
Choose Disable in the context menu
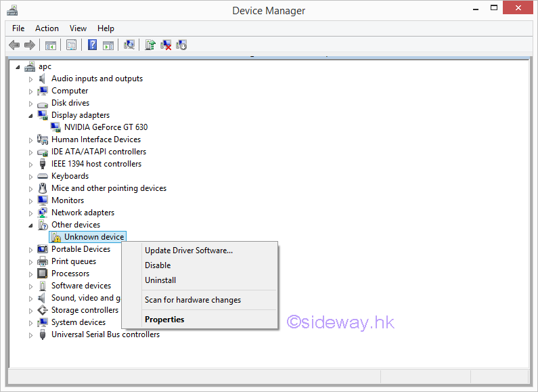tap(158, 265)
